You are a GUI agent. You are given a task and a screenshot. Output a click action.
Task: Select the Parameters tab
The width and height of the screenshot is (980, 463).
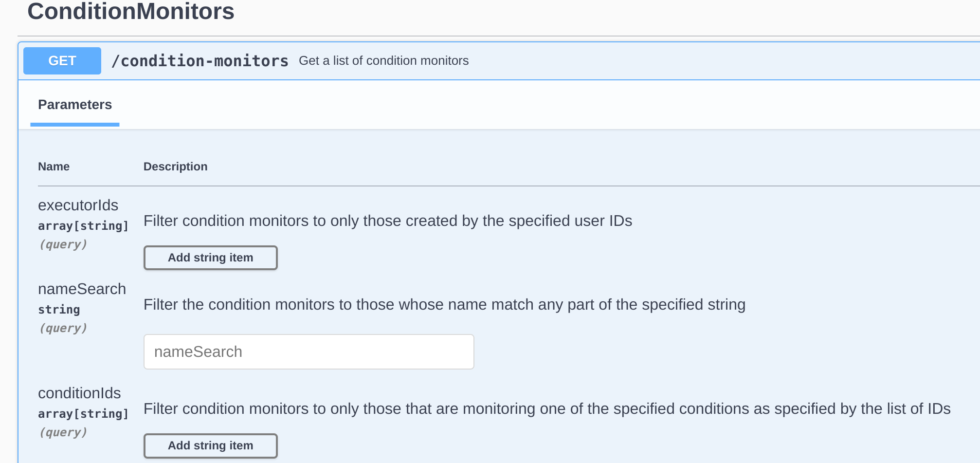click(x=74, y=104)
